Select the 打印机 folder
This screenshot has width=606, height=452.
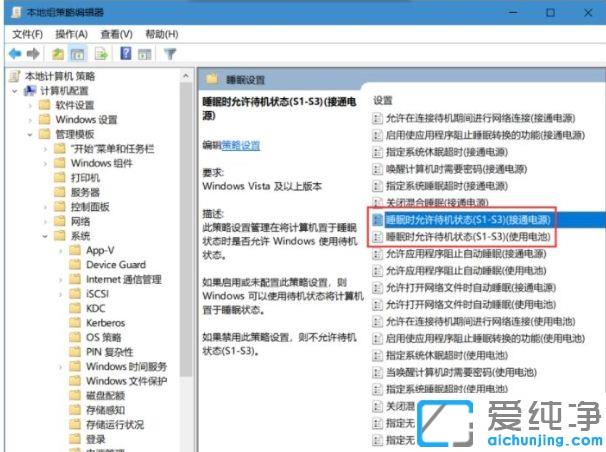coord(85,178)
